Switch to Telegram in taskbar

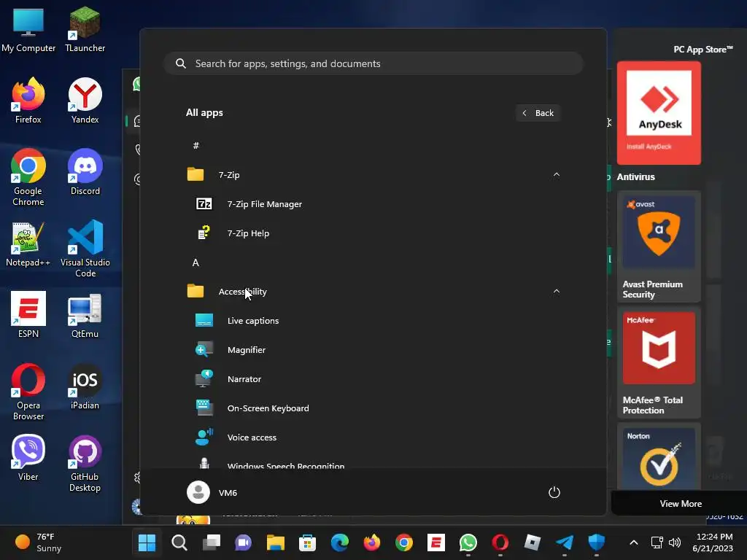[x=565, y=542]
